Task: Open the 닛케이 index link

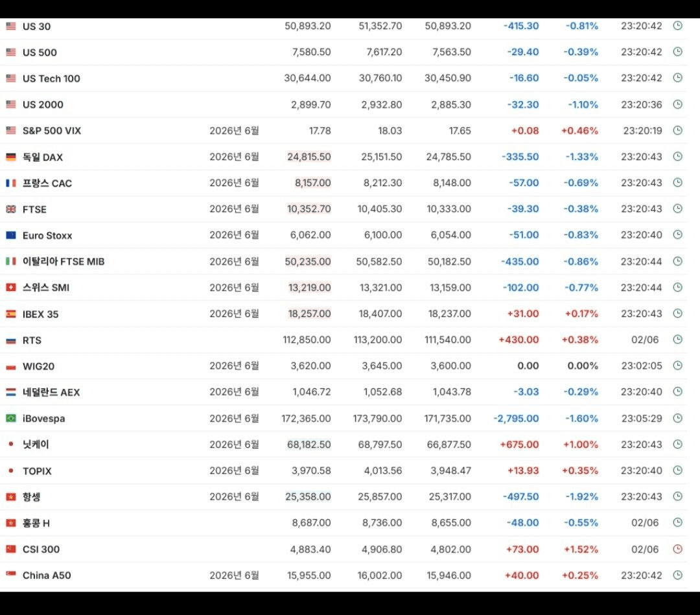Action: pos(36,445)
